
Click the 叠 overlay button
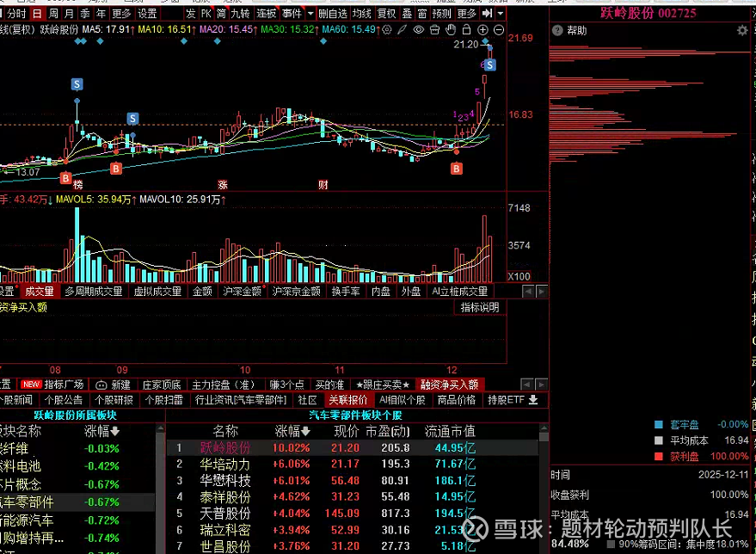tap(407, 14)
